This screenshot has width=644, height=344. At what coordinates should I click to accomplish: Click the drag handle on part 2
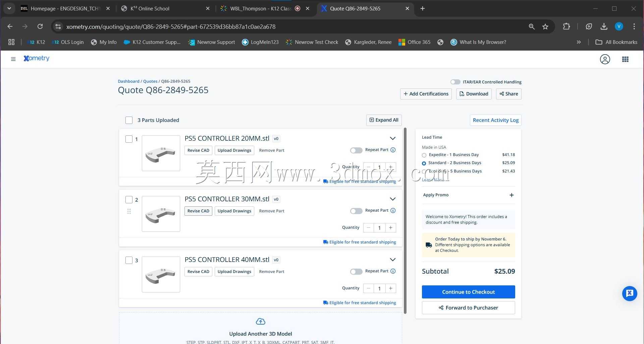click(129, 211)
